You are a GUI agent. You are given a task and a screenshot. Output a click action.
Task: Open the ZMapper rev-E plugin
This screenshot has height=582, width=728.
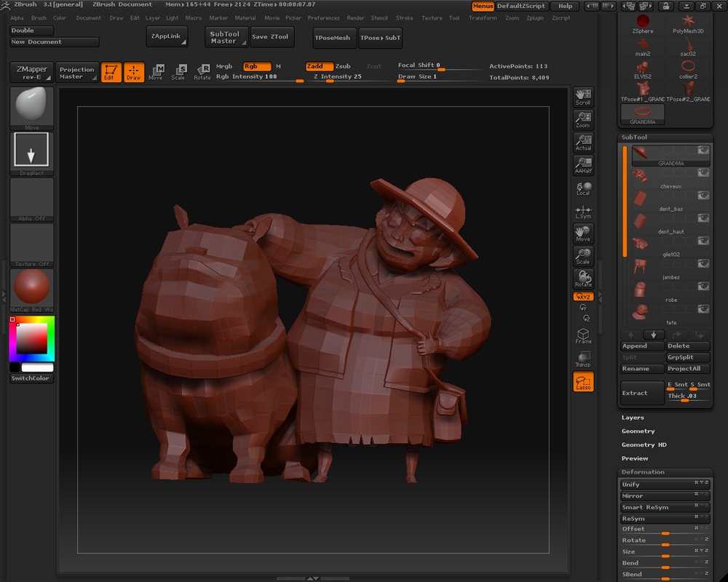(x=31, y=73)
